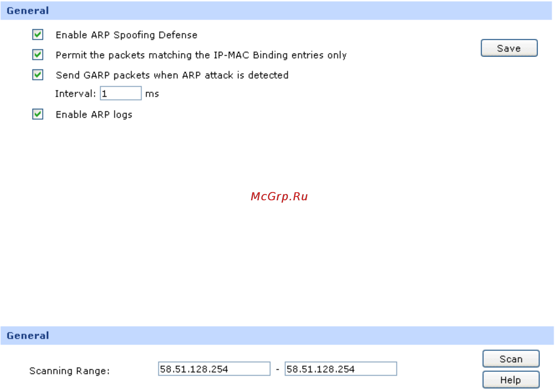
Task: Open Help for scanning
Action: coord(511,380)
